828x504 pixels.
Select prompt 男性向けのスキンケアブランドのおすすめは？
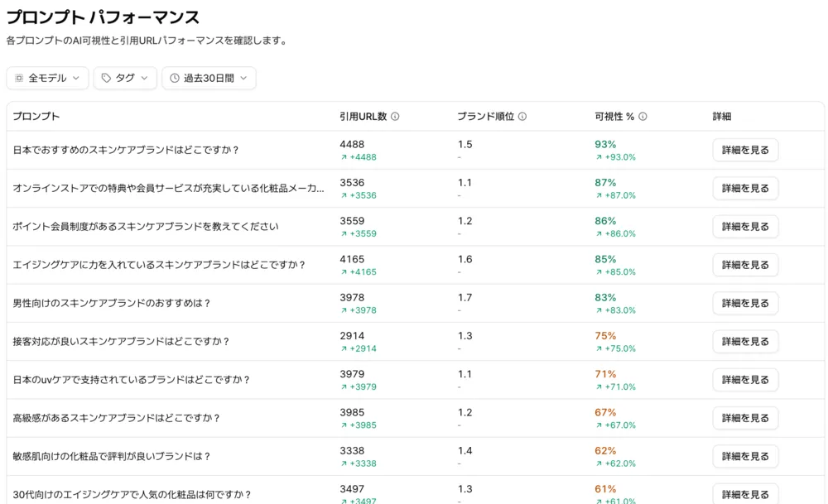click(112, 303)
